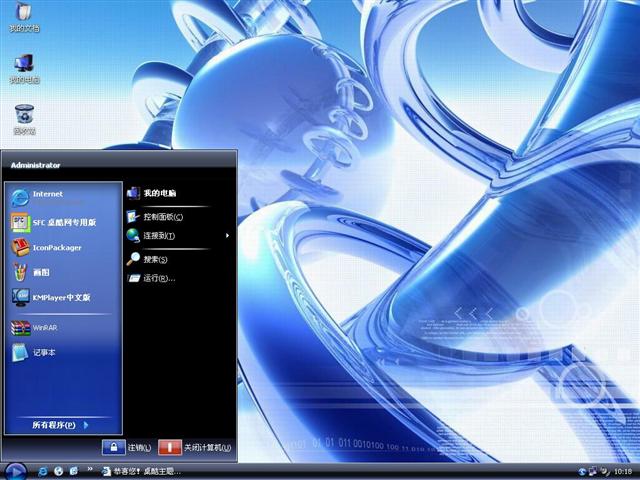The width and height of the screenshot is (640, 480).
Task: Open Internet Explorer from the Start menu
Action: point(47,195)
